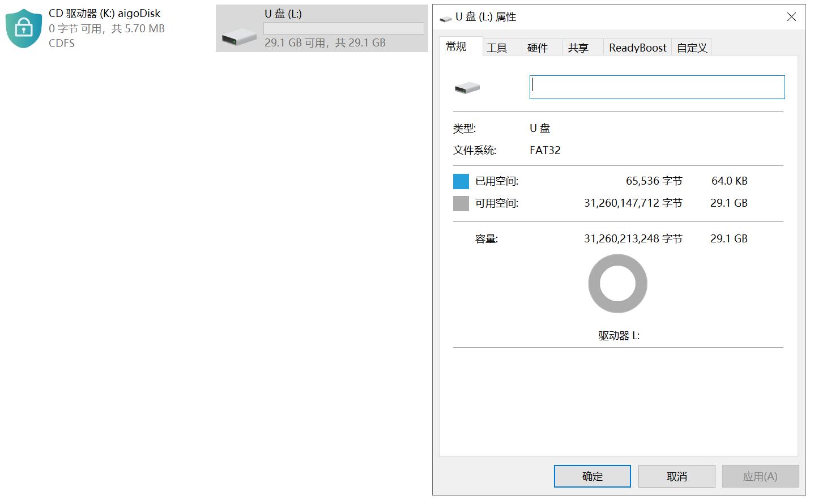This screenshot has width=814, height=504.
Task: Click the 应用(A) button
Action: coord(760,476)
